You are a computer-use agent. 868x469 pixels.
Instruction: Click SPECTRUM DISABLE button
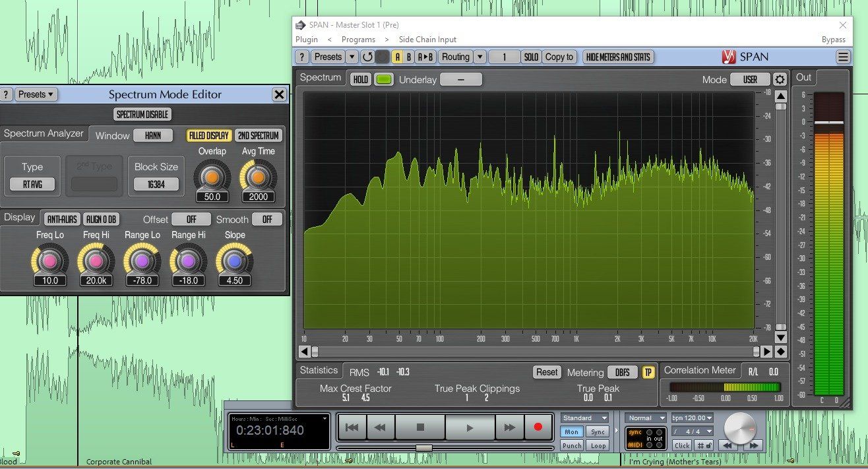tap(142, 114)
